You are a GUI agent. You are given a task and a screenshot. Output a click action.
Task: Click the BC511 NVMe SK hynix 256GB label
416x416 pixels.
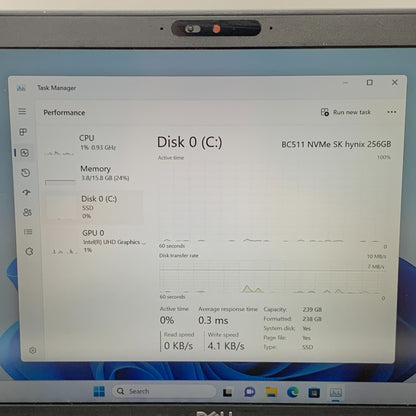pos(336,144)
